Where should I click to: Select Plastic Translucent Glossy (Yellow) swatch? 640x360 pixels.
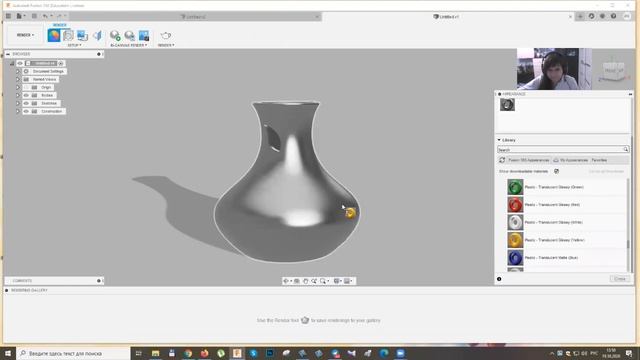[515, 240]
